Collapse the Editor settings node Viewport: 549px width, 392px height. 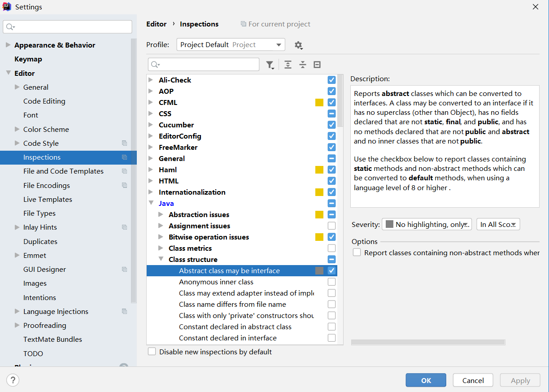pos(8,73)
